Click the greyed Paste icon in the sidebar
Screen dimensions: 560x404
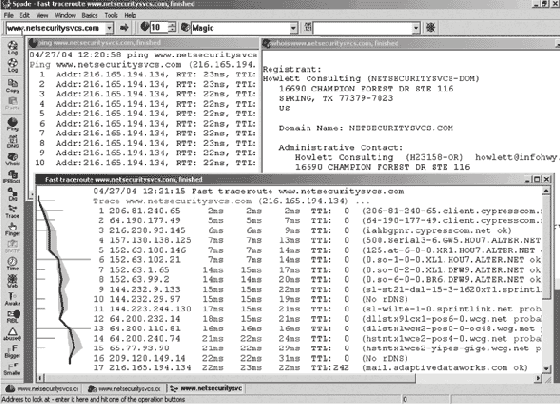click(x=12, y=103)
